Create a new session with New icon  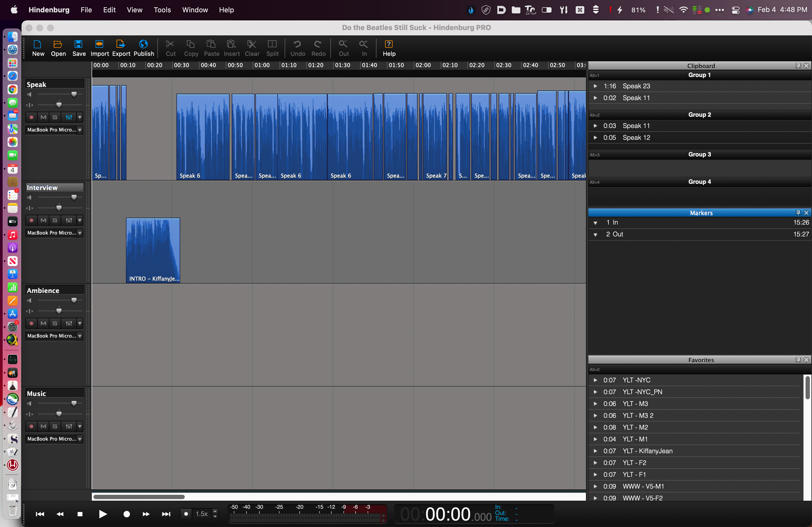(38, 48)
